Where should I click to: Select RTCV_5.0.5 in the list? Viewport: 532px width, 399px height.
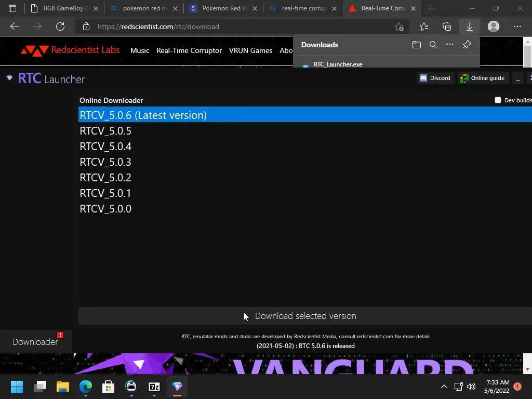point(305,130)
